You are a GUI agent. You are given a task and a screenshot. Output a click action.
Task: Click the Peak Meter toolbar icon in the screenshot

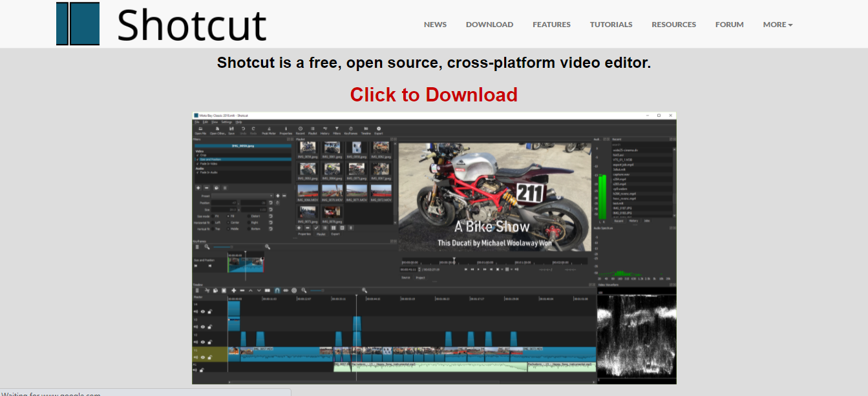[x=269, y=130]
